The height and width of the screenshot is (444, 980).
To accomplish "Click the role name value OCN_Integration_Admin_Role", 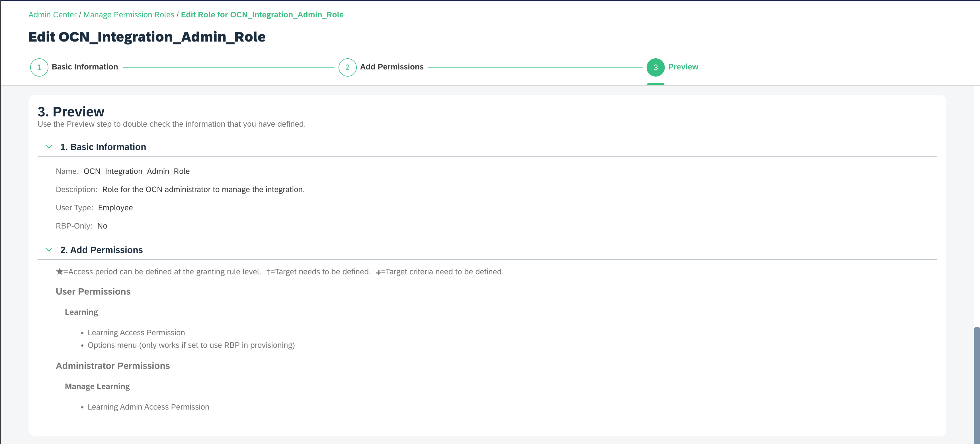I will (x=137, y=171).
